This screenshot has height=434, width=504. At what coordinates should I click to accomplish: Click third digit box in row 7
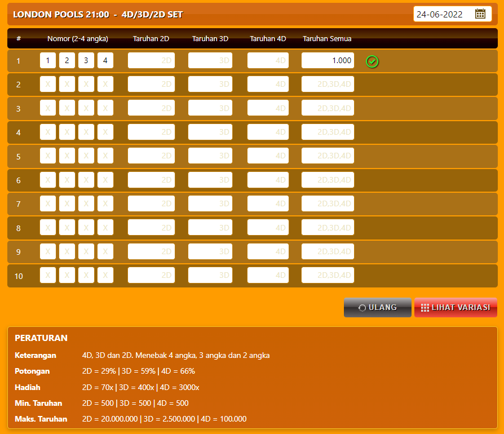(x=86, y=204)
